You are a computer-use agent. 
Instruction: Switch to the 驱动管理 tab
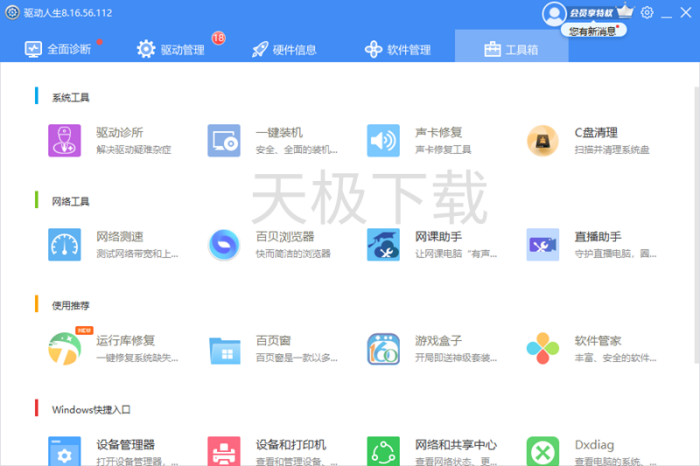(x=171, y=49)
